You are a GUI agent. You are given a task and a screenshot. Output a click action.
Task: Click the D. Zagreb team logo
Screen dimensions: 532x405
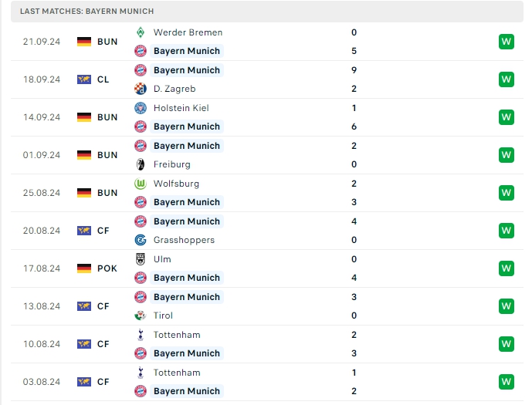click(141, 89)
